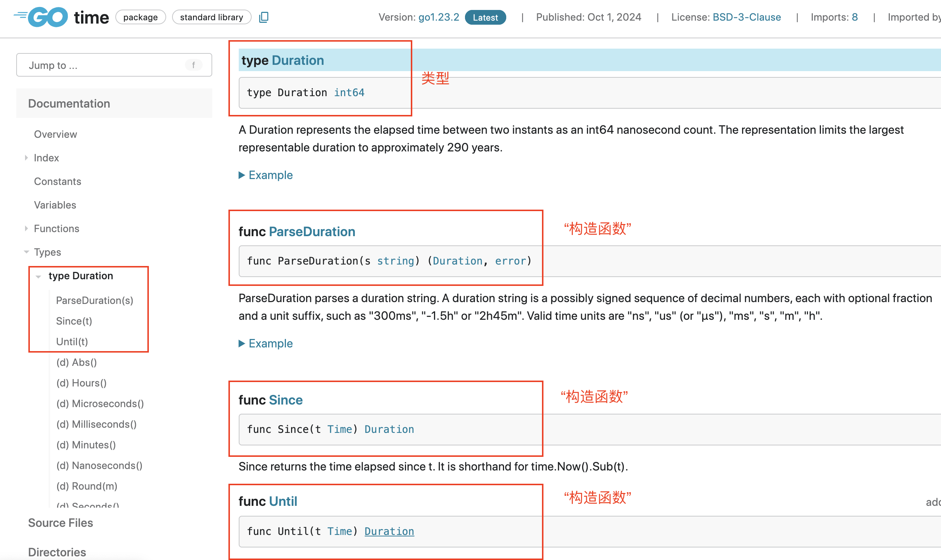
Task: Click the Go logo icon
Action: (x=41, y=17)
